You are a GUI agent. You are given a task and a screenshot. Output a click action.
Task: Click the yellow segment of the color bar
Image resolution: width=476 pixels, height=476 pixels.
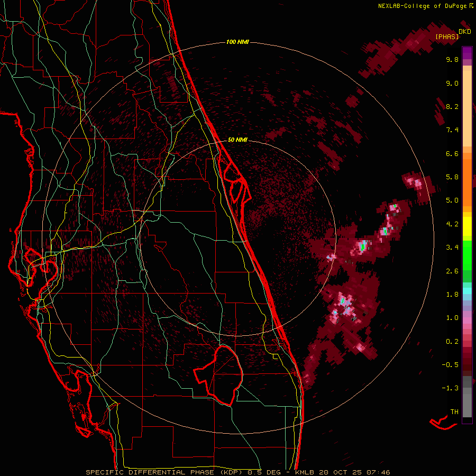pyautogui.click(x=467, y=226)
